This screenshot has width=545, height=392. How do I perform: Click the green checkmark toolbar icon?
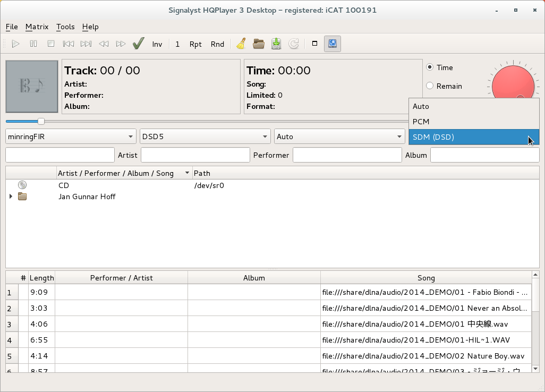tap(139, 44)
